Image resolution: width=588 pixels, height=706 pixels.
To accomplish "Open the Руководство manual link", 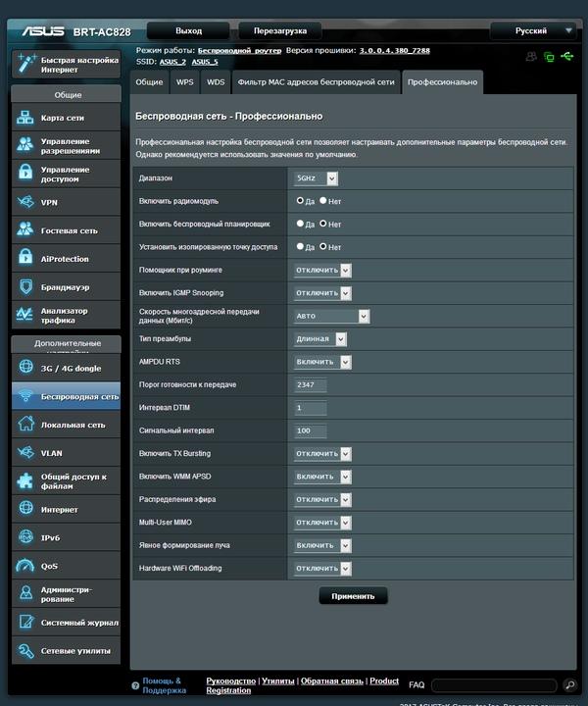I will [231, 681].
